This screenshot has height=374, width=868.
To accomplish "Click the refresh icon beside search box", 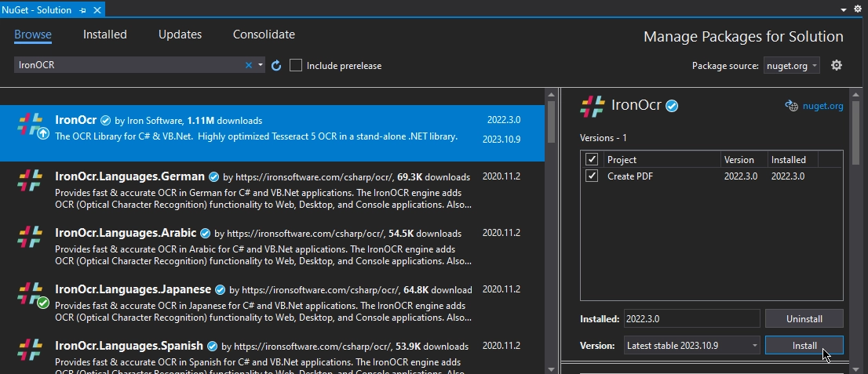I will click(x=276, y=66).
